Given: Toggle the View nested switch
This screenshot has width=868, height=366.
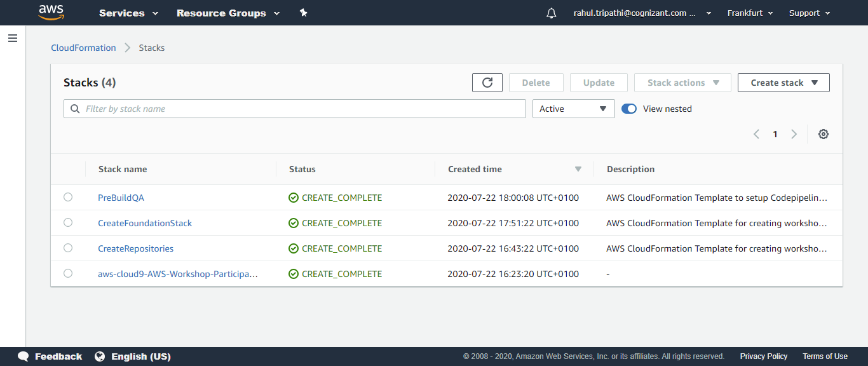Looking at the screenshot, I should pos(629,109).
